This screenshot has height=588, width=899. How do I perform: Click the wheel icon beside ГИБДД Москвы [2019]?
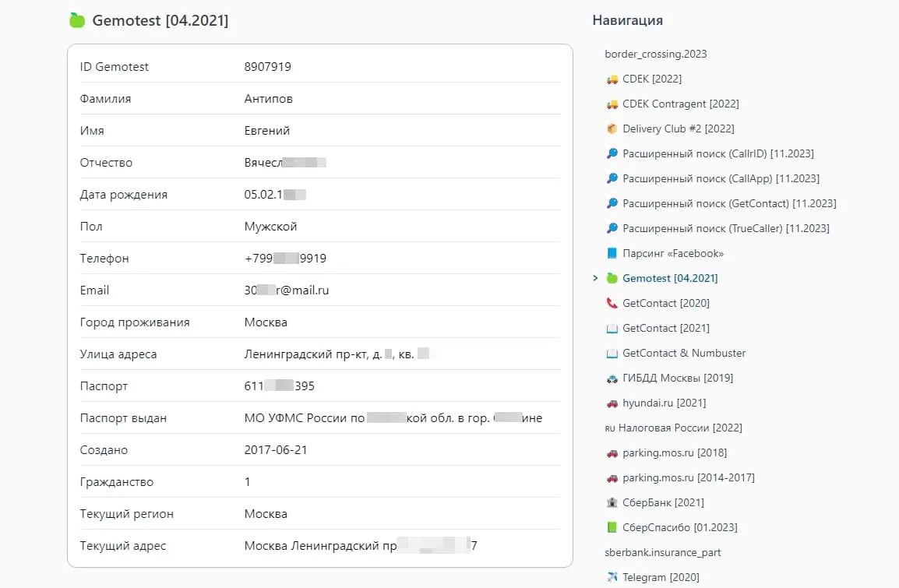(x=612, y=378)
